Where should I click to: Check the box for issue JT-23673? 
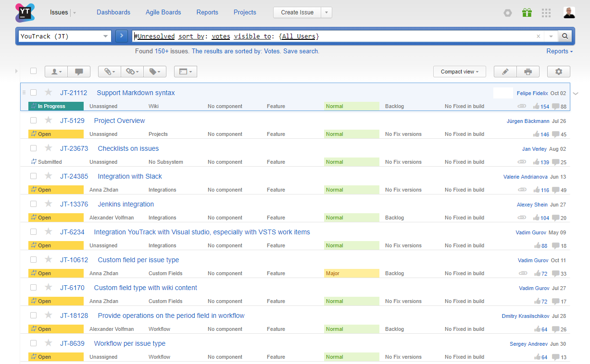click(34, 148)
